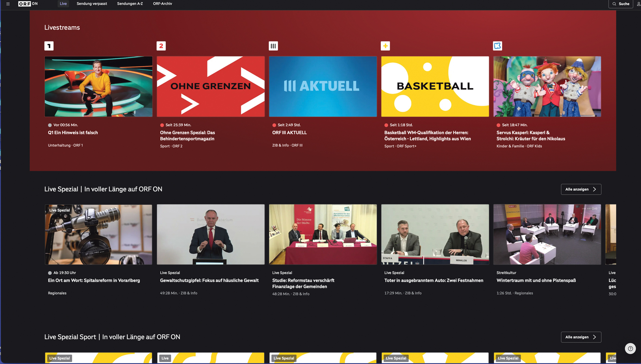Click the ORF Sport+ channel logo
This screenshot has height=364, width=641.
[x=385, y=46]
